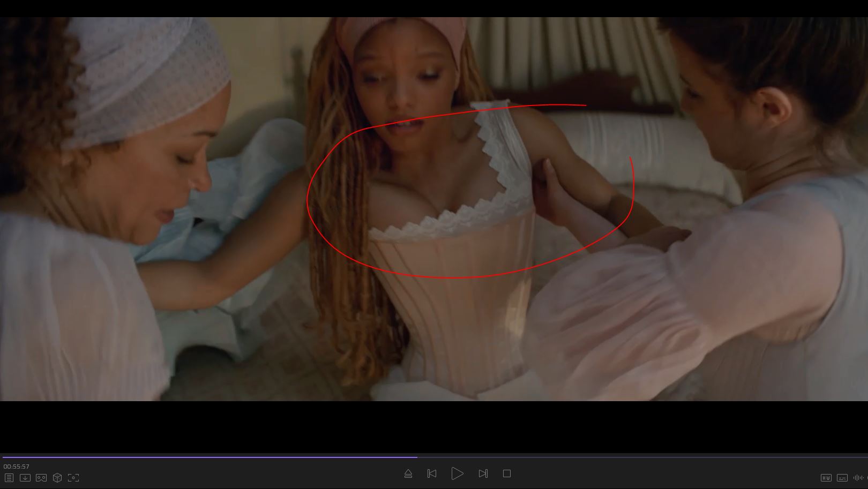Jump to the start of the seek bar
This screenshot has height=489, width=868.
(4, 457)
